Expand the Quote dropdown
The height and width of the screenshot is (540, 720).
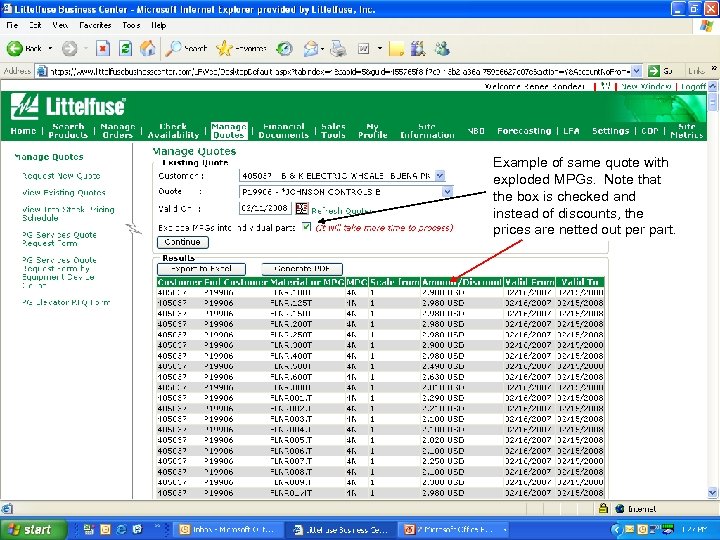click(447, 192)
